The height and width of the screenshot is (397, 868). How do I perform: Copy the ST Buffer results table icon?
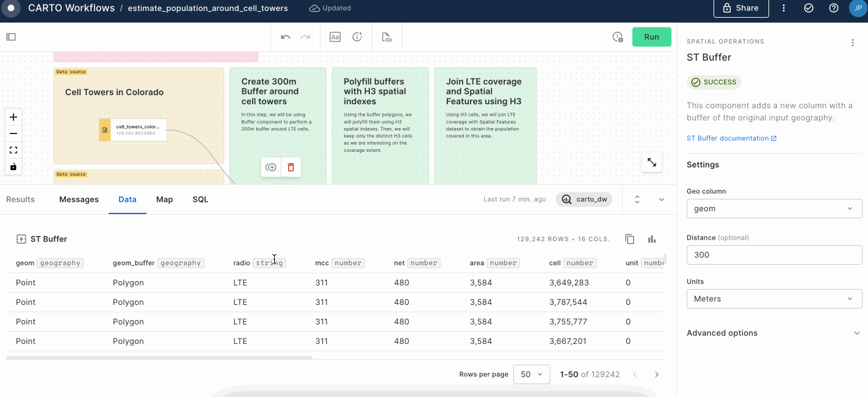[629, 239]
